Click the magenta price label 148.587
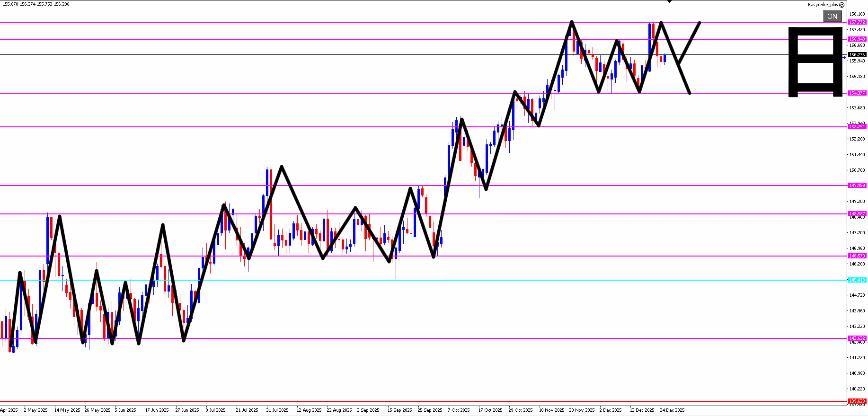Viewport: 868px width, 416px height. (857, 214)
